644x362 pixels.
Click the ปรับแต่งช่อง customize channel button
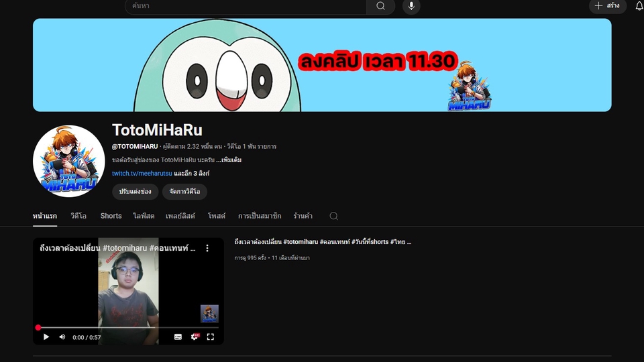135,192
